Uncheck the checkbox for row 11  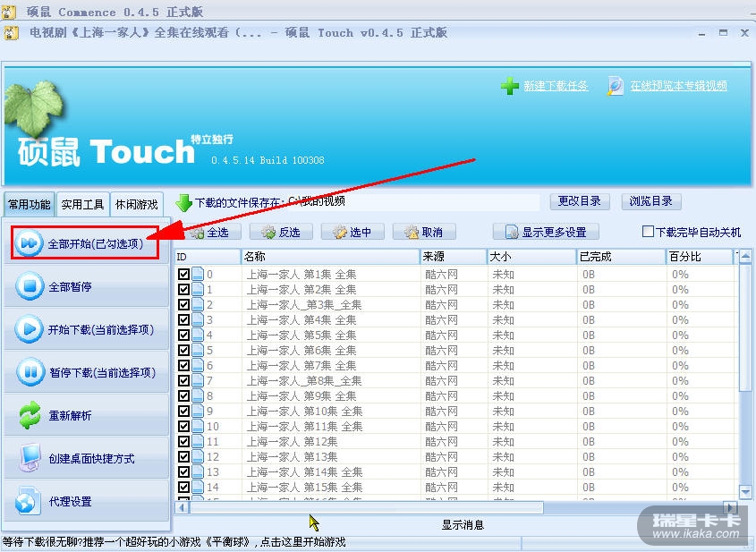pyautogui.click(x=183, y=442)
